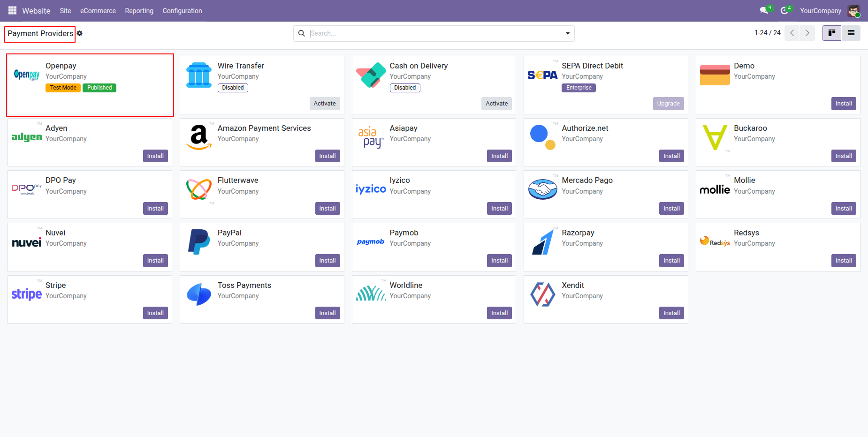The image size is (868, 437).
Task: Click the Authorize.net logo
Action: pos(543,137)
